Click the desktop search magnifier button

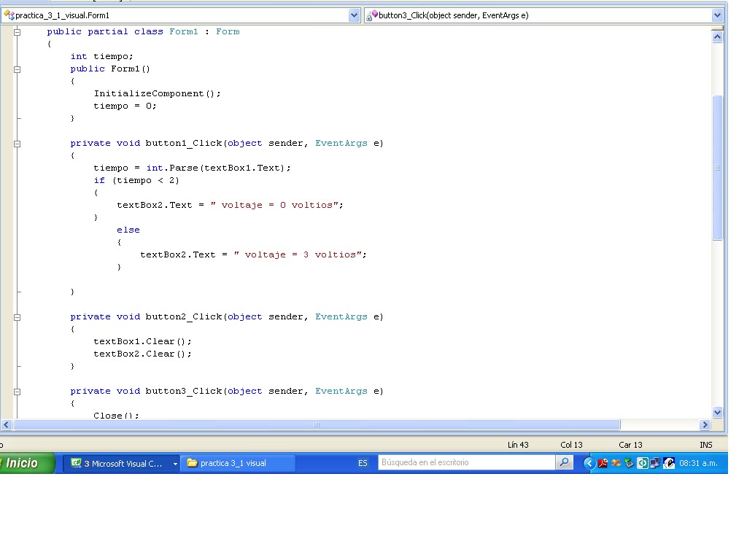click(x=565, y=462)
